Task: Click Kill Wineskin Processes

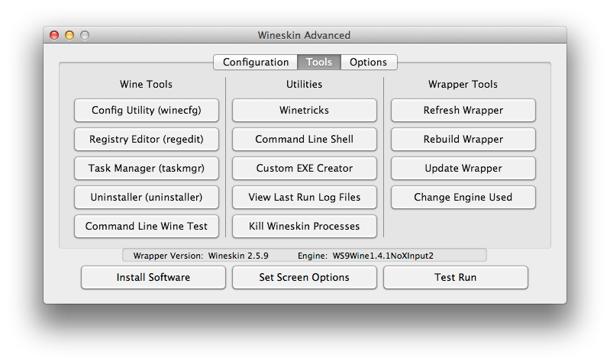Action: [304, 226]
